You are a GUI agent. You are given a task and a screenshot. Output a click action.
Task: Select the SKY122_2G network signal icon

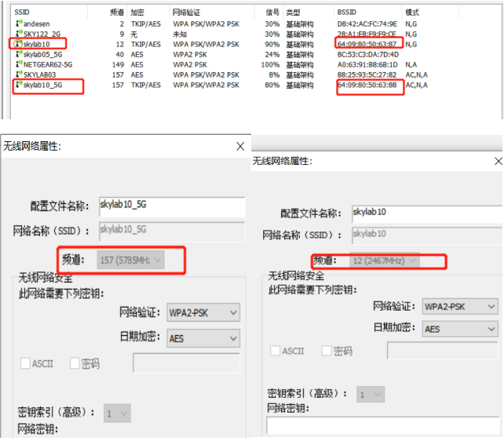(18, 35)
